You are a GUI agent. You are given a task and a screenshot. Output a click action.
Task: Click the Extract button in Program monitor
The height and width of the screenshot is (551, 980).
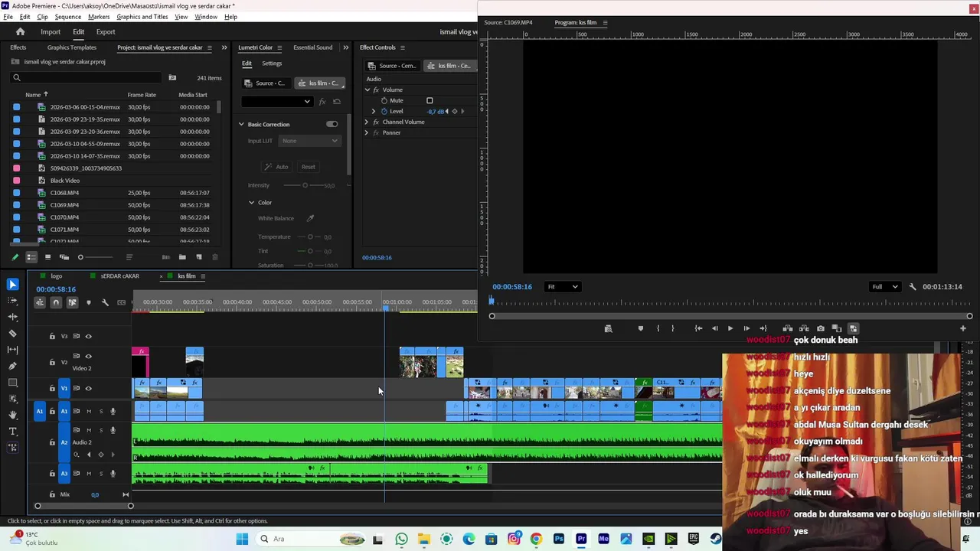click(804, 328)
